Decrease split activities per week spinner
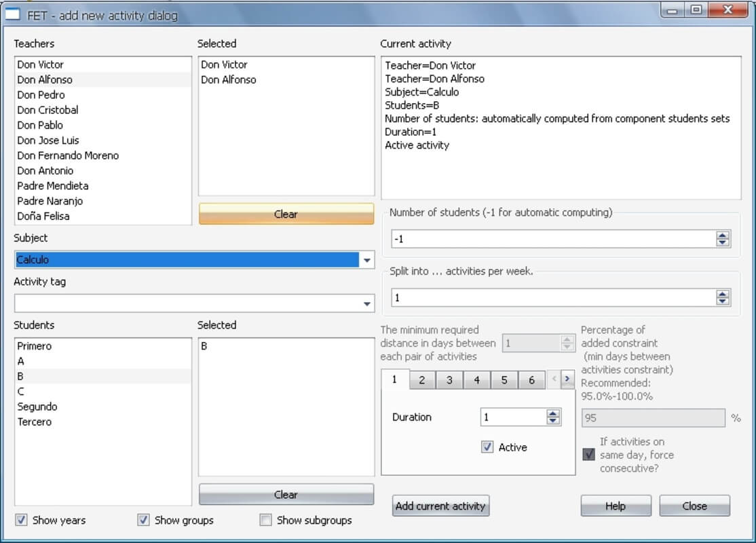The width and height of the screenshot is (756, 543). (x=723, y=301)
